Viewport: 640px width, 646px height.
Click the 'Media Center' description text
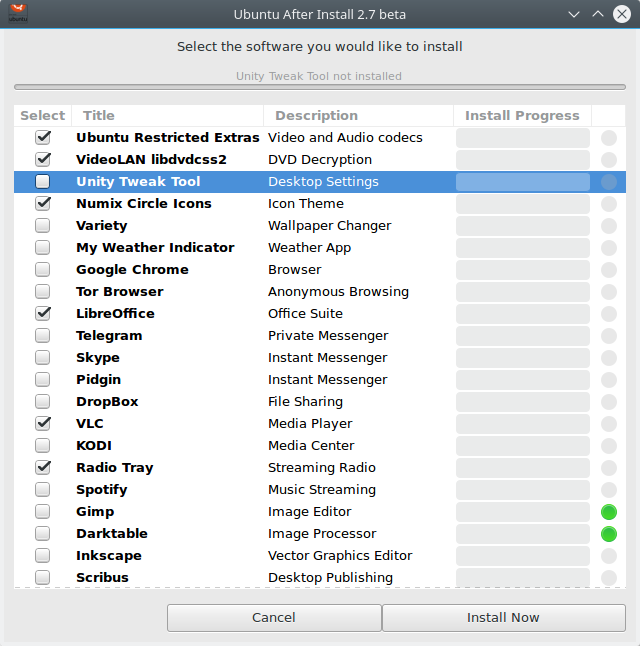coord(311,445)
